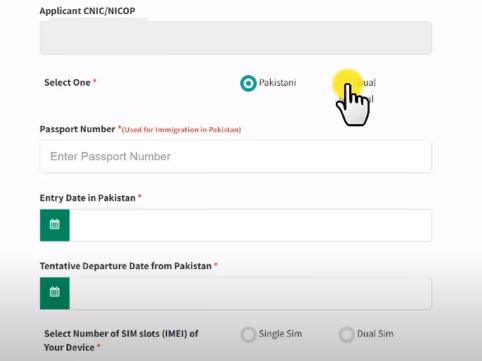The image size is (482, 361).
Task: Click the Dual Sim label text
Action: tap(375, 334)
